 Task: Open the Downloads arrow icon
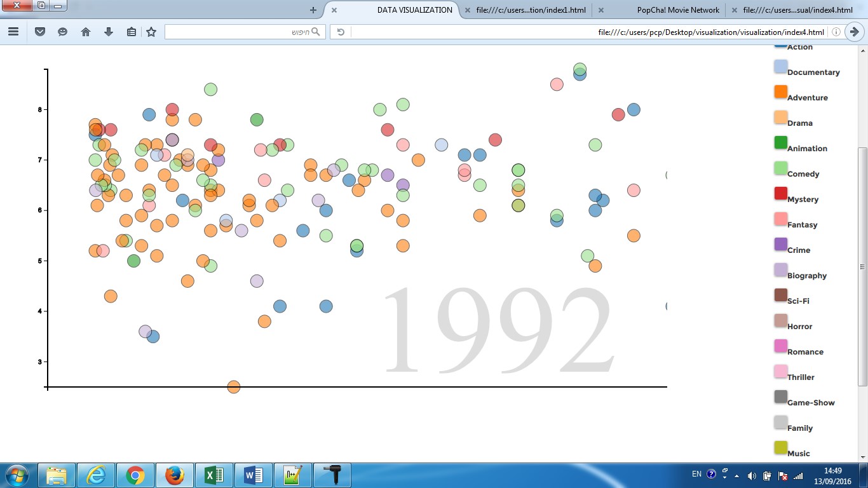[109, 32]
